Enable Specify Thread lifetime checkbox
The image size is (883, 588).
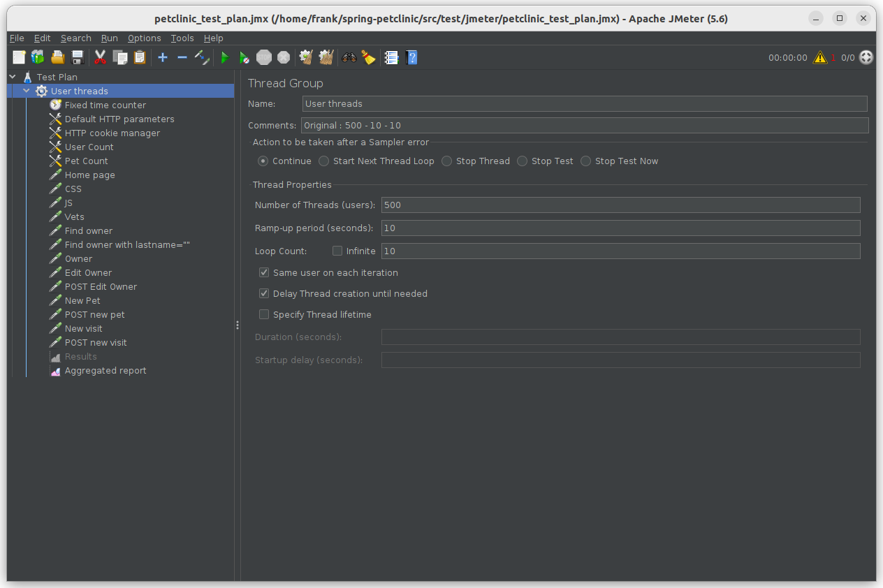pos(264,314)
